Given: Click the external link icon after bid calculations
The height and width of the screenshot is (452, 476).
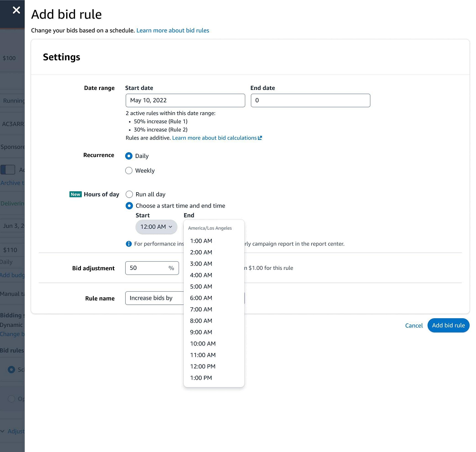Looking at the screenshot, I should 259,138.
